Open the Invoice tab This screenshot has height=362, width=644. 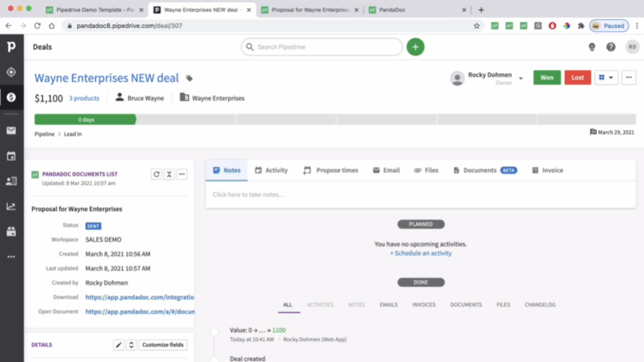click(x=547, y=170)
